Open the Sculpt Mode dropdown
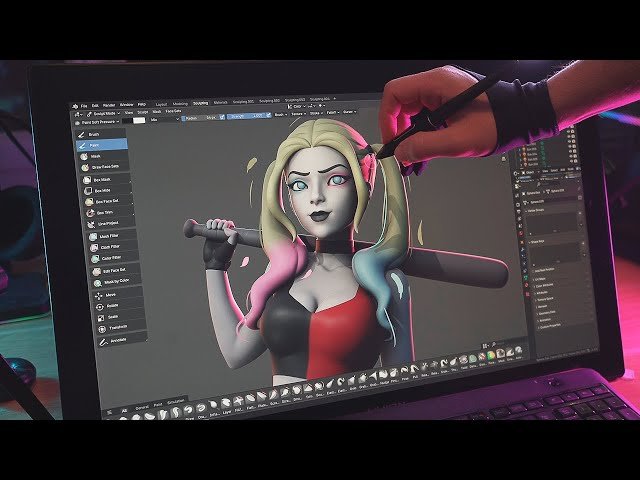The height and width of the screenshot is (480, 640). [104, 113]
